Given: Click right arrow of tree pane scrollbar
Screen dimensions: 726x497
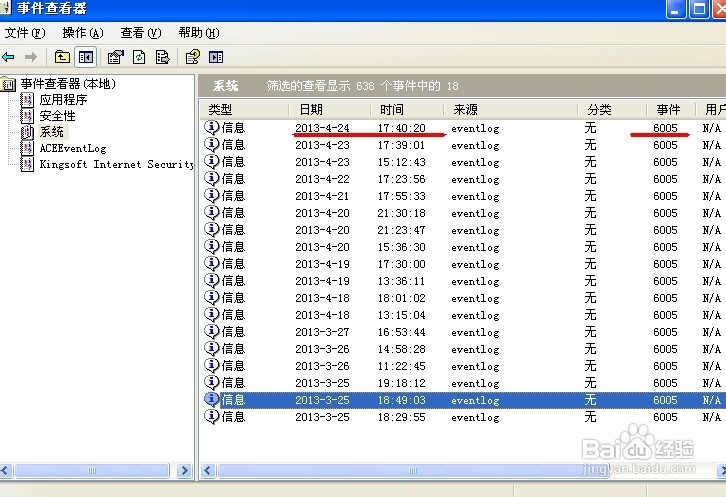Looking at the screenshot, I should [x=184, y=471].
